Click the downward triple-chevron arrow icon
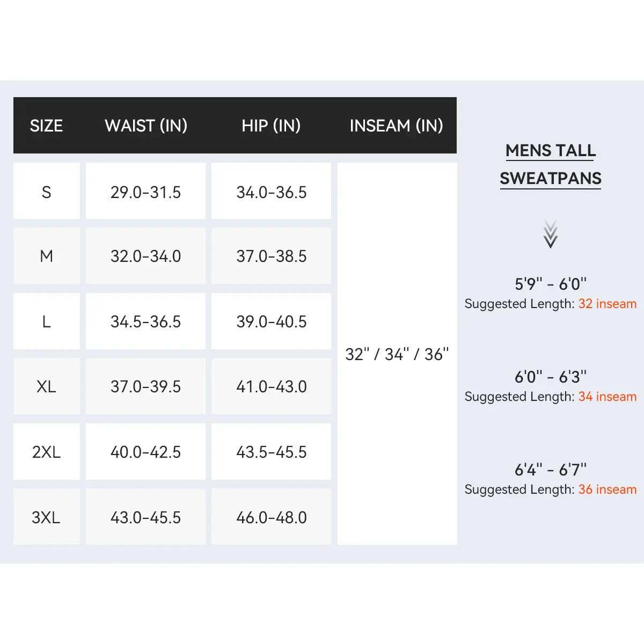This screenshot has height=644, width=644. [x=551, y=233]
